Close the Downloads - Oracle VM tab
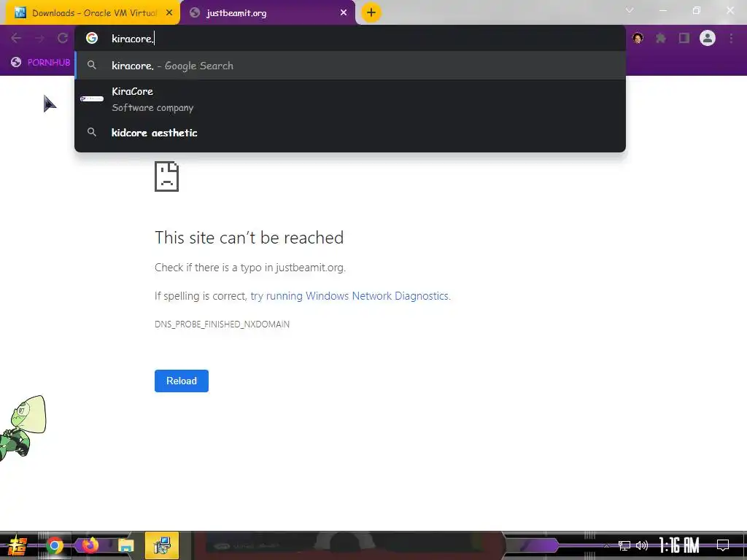 169,13
